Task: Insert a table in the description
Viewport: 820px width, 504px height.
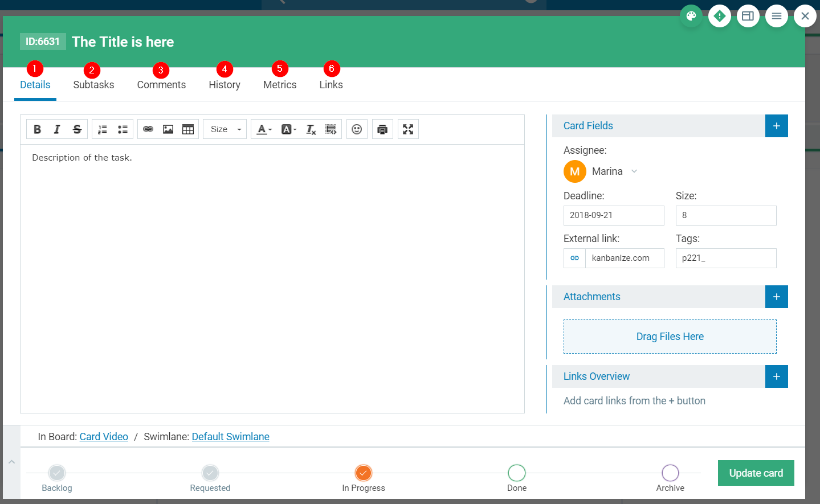Action: (x=188, y=129)
